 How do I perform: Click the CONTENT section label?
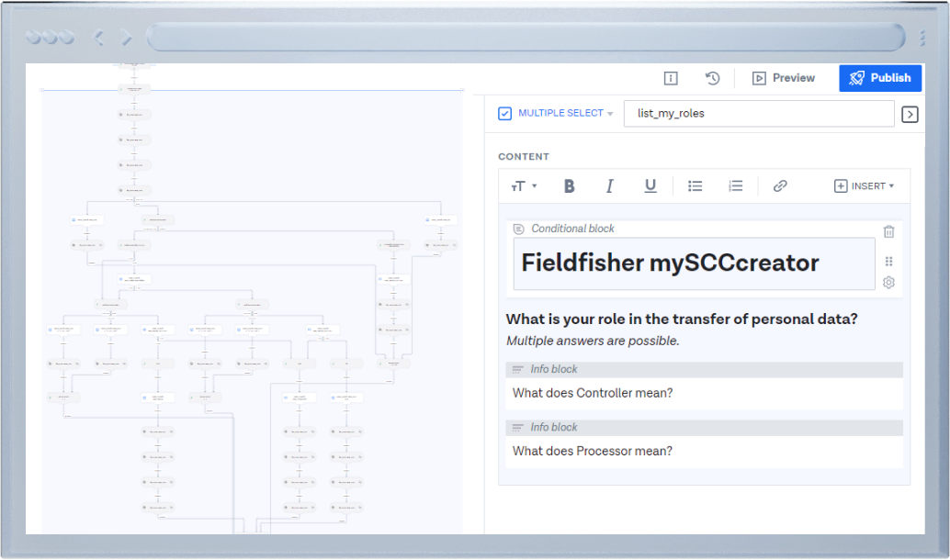[x=524, y=157]
